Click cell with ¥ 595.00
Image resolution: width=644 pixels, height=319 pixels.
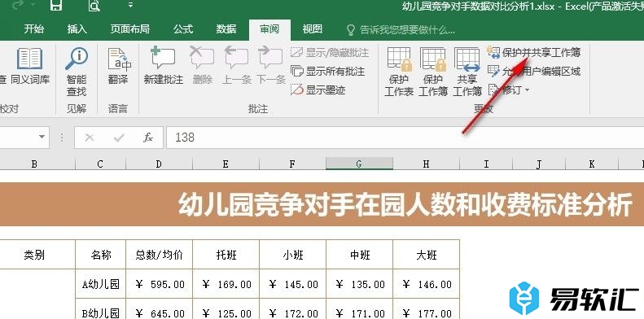160,284
